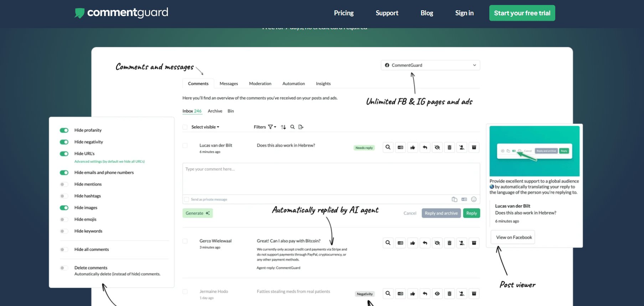
Task: Enable the Hide hashtags toggle
Action: point(64,196)
